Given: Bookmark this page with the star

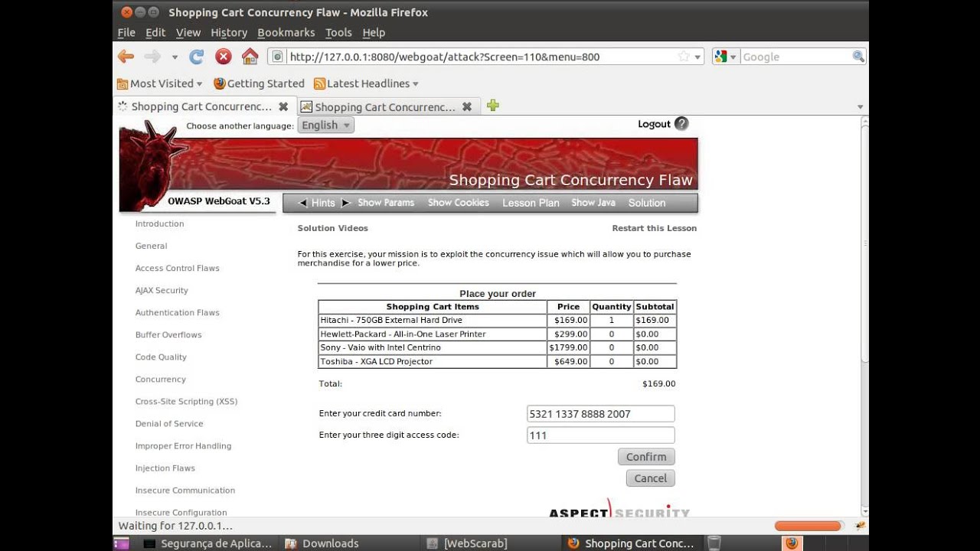Looking at the screenshot, I should point(684,57).
